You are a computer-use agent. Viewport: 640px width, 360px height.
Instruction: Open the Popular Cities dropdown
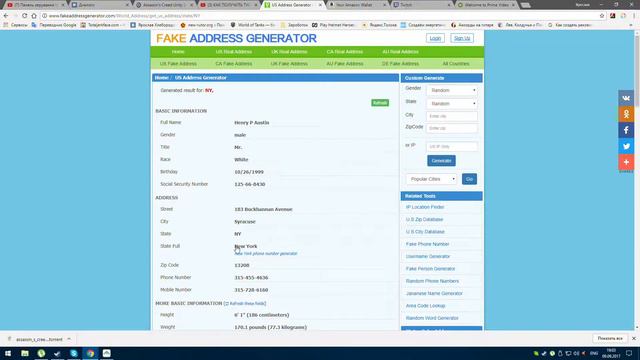pyautogui.click(x=431, y=179)
